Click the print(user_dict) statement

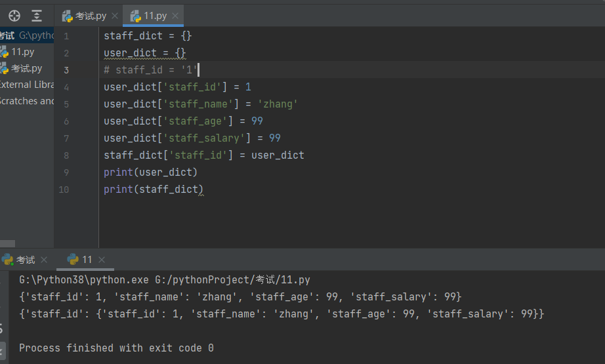tap(150, 172)
